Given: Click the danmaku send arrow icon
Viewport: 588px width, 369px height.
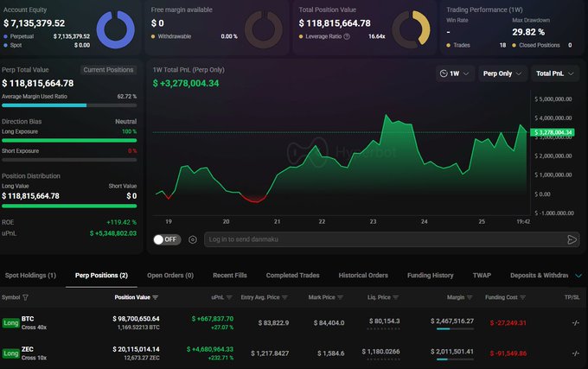Looking at the screenshot, I should [572, 239].
